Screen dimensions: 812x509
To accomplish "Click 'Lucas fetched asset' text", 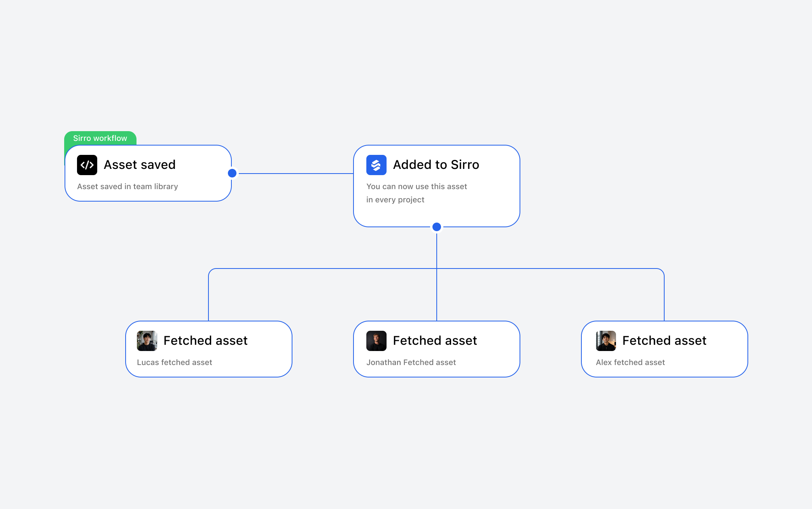I will (175, 362).
